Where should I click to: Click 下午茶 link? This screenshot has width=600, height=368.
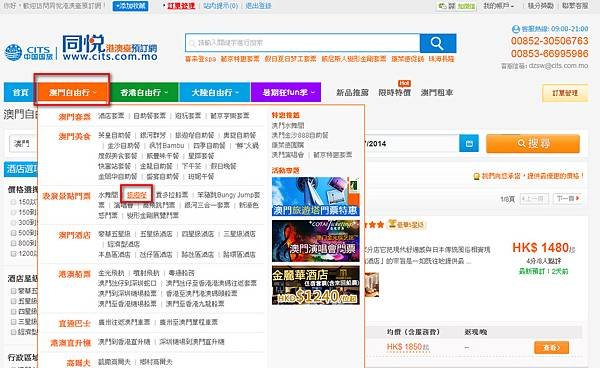[x=191, y=166]
